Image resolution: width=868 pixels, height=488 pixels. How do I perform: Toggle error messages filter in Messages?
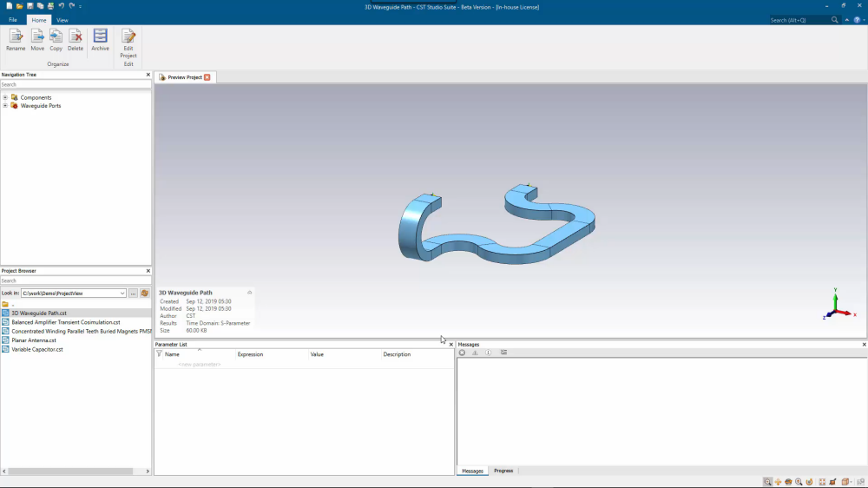click(462, 353)
